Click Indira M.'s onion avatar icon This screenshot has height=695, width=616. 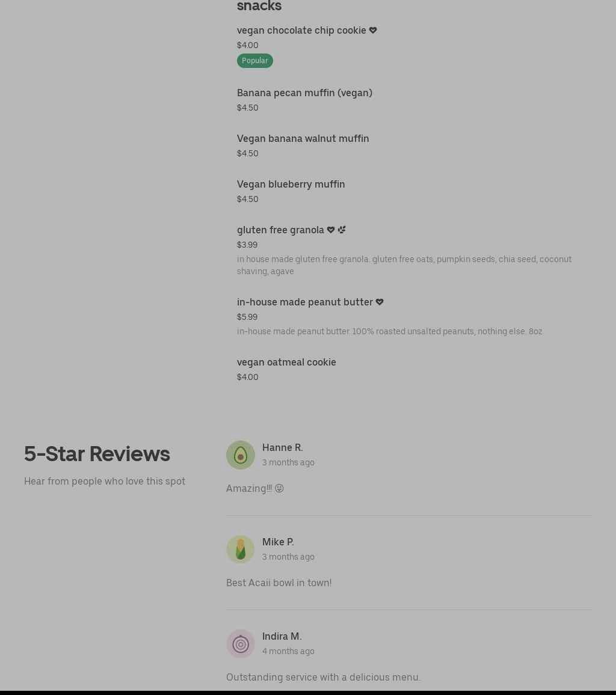(240, 644)
